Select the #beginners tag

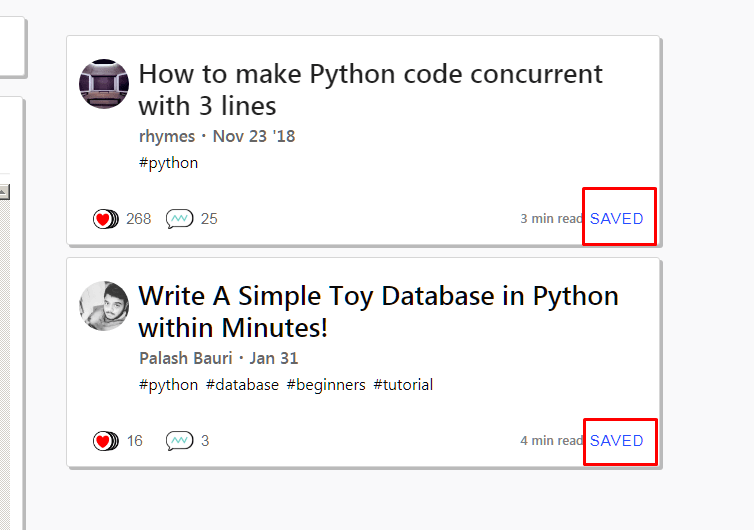pos(326,385)
